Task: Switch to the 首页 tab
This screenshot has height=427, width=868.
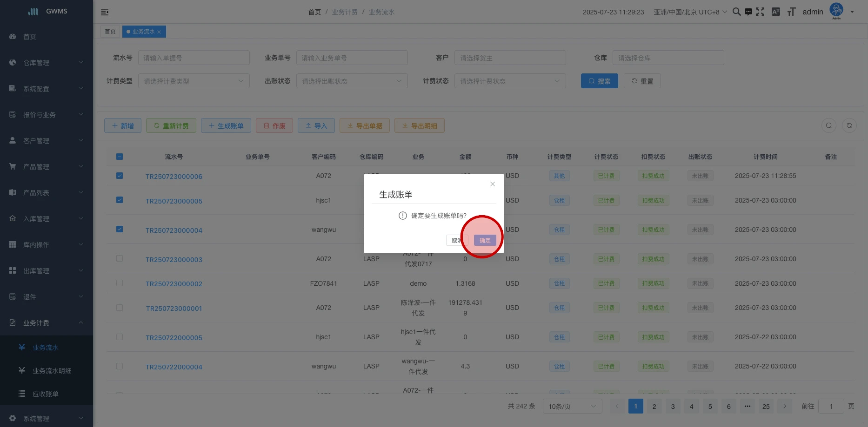Action: point(110,32)
